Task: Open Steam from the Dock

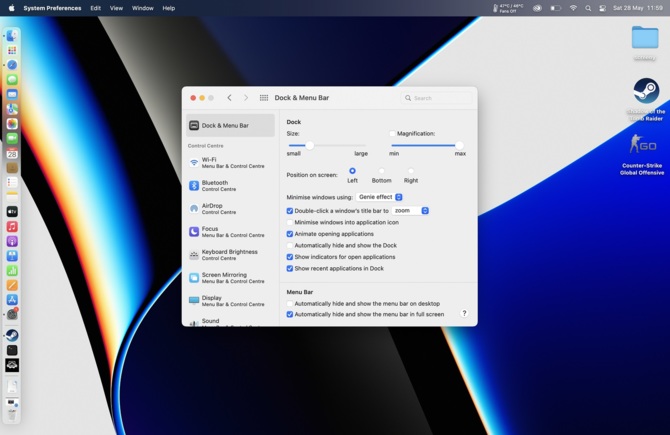Action: pyautogui.click(x=12, y=335)
